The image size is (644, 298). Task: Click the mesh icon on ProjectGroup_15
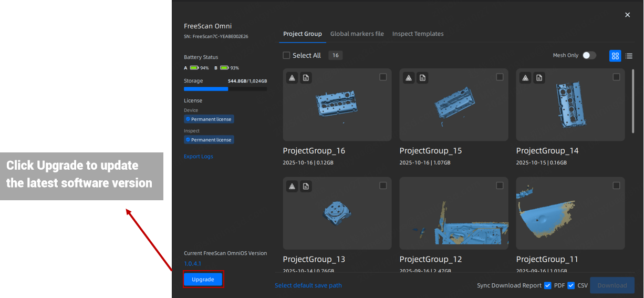[x=409, y=78]
